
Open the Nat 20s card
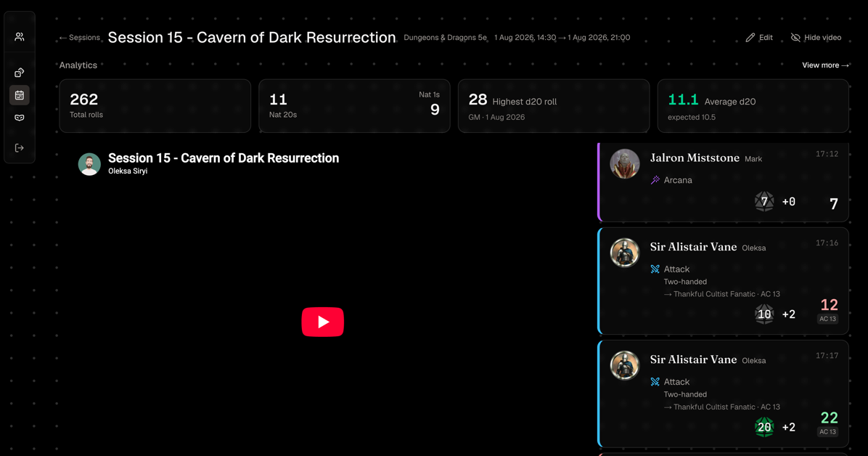tap(354, 106)
